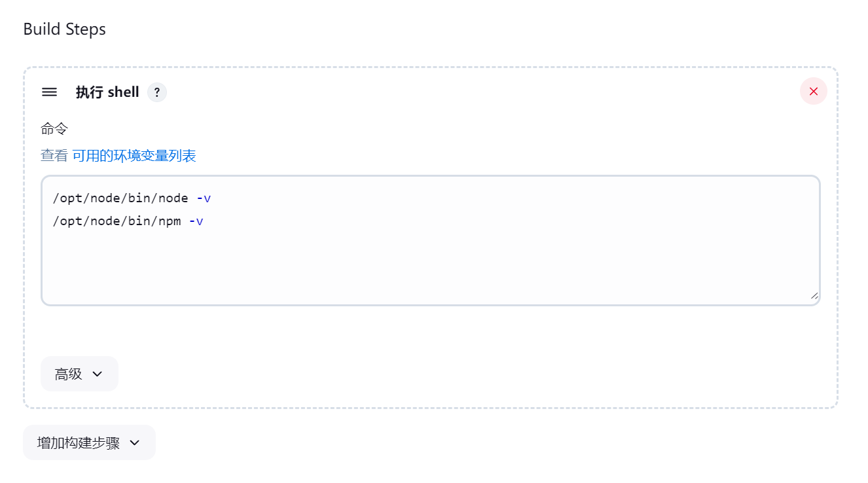Open the 增加构建步骤 dropdown arrow

[x=135, y=442]
